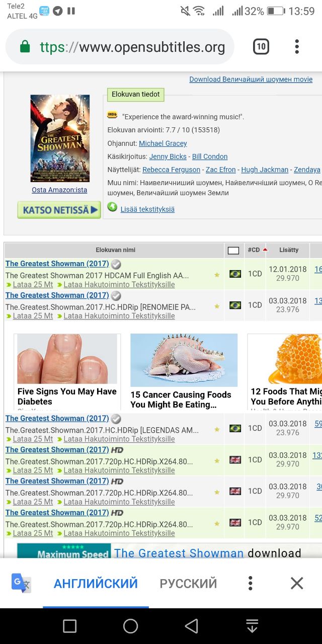Click the Lisää tekstityksiä link
This screenshot has height=644, width=322.
[147, 209]
